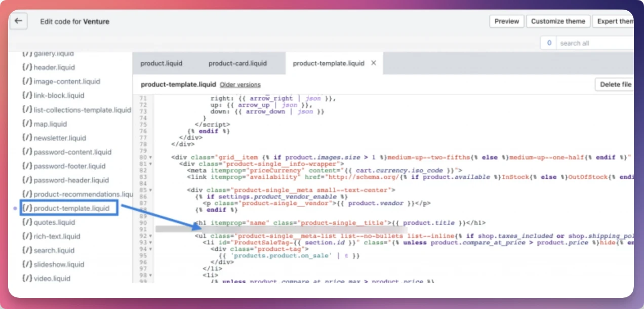Collapse the code fold at line 93

tap(150, 243)
